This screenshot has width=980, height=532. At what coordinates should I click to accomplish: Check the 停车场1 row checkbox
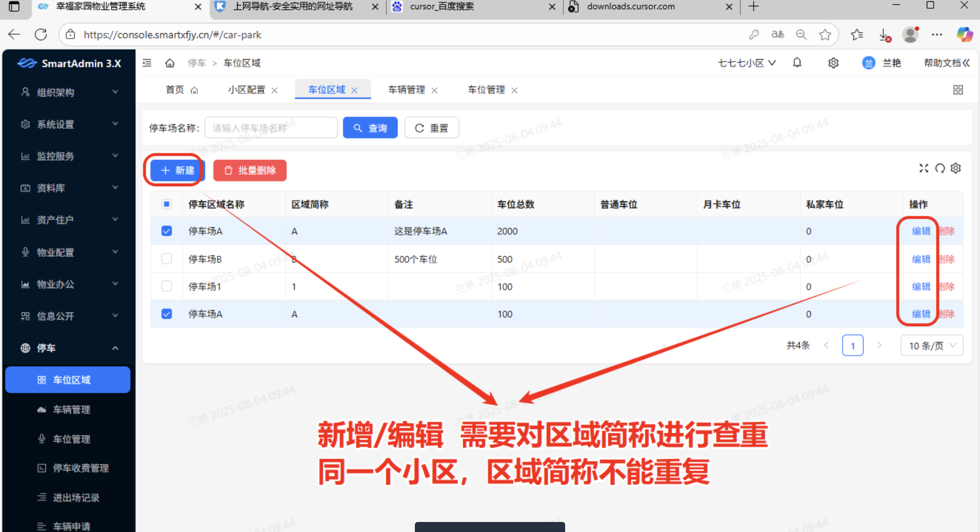(167, 286)
